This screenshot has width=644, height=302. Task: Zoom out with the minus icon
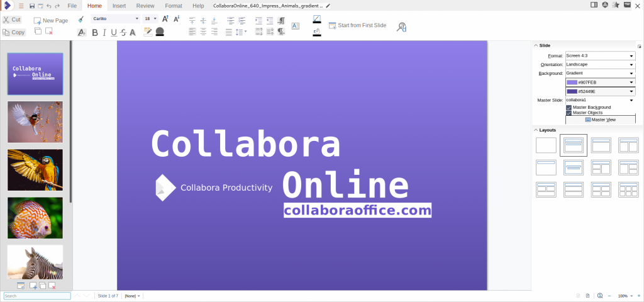[x=609, y=296]
